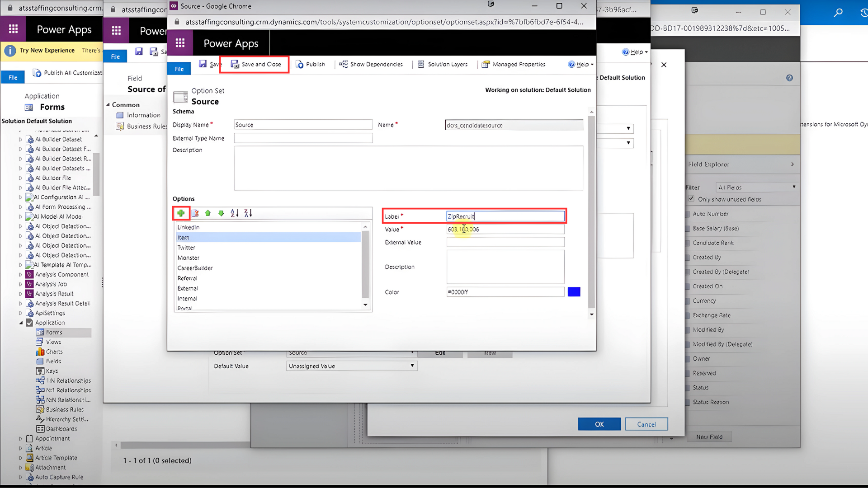Sort options descending Z to A
This screenshot has height=488, width=868.
[x=248, y=213]
